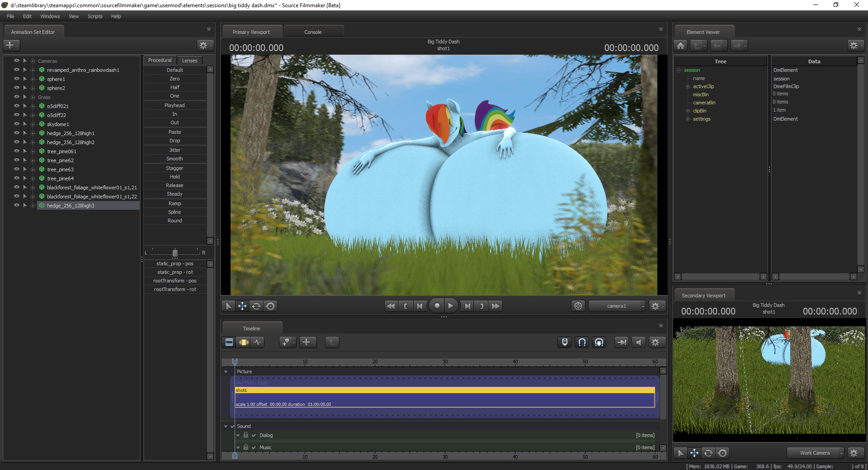Switch to the Lenses tab
This screenshot has height=470, width=868.
(x=189, y=61)
